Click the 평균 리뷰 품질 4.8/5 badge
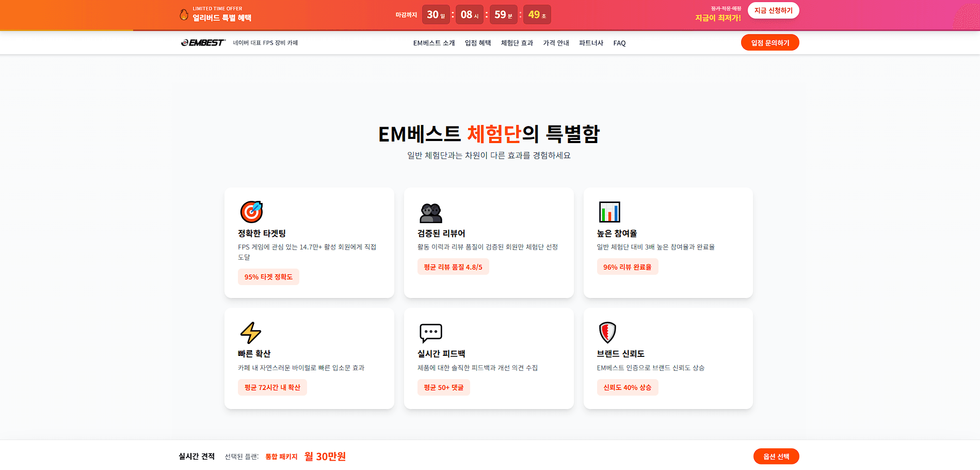 [x=453, y=267]
